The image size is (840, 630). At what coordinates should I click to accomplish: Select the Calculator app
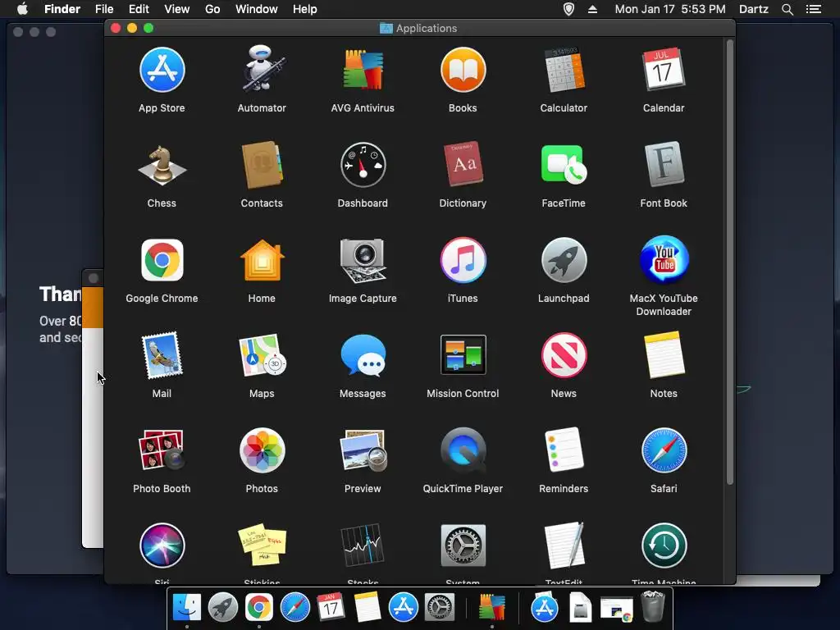pos(564,70)
